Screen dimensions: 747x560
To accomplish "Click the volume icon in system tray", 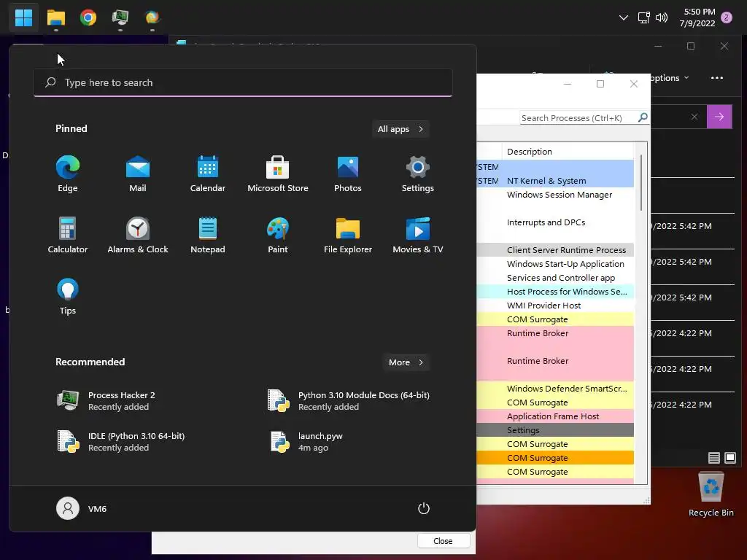I will coord(661,17).
